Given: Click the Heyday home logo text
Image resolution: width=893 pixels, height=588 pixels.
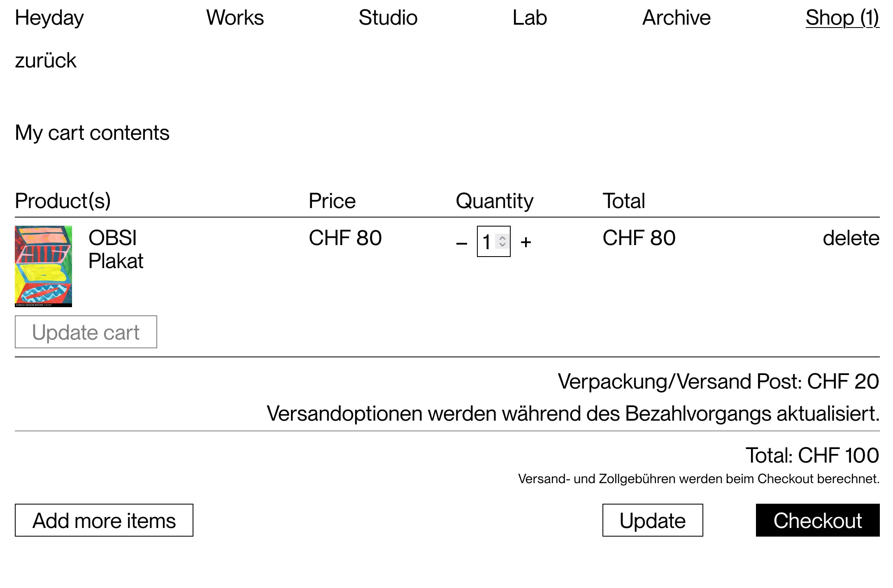Looking at the screenshot, I should coord(49,18).
